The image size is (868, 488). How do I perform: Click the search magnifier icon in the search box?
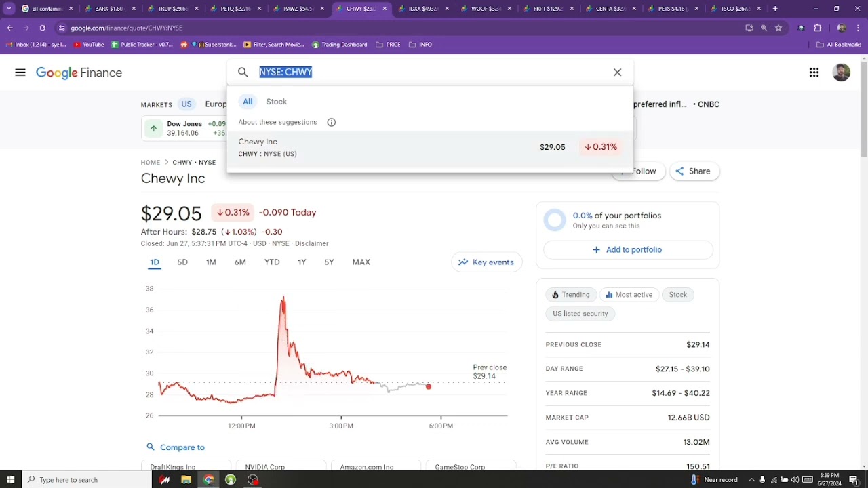tap(243, 73)
